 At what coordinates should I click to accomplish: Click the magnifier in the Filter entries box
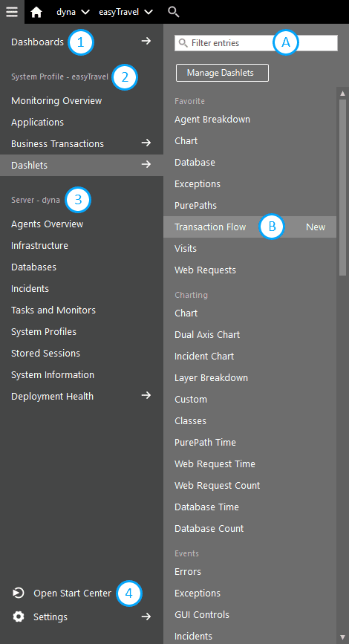(x=183, y=43)
